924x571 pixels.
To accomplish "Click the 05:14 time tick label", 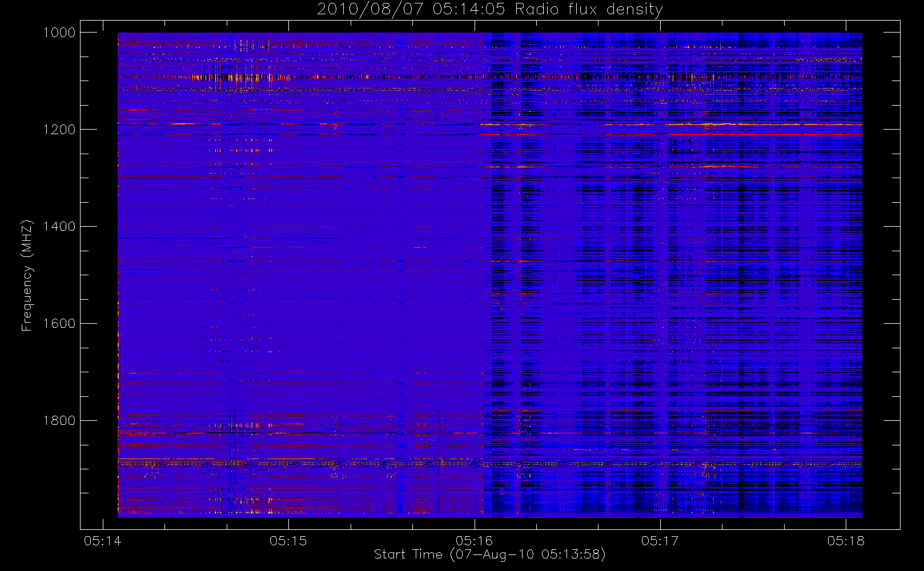I will point(103,541).
